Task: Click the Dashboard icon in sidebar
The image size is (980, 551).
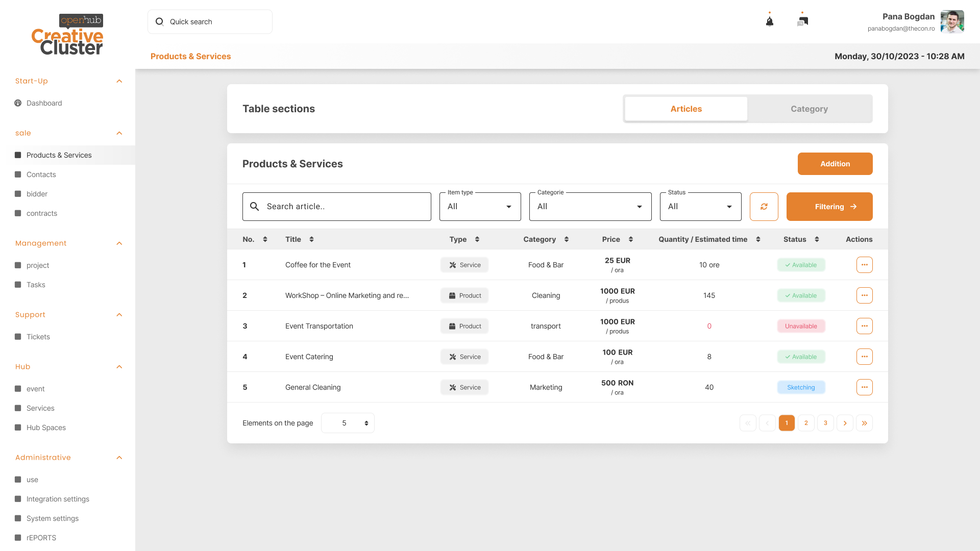Action: click(x=18, y=103)
